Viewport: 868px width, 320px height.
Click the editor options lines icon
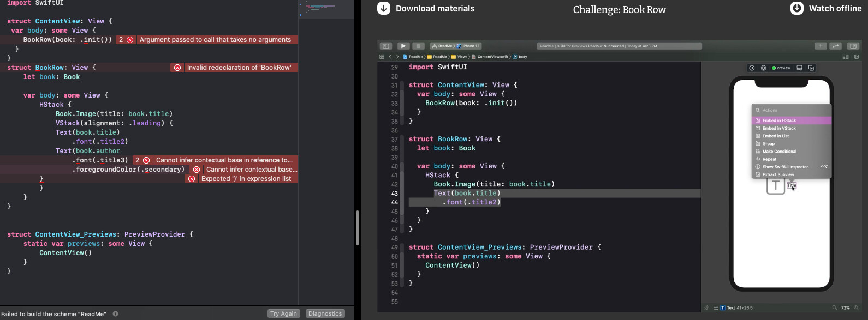[846, 57]
